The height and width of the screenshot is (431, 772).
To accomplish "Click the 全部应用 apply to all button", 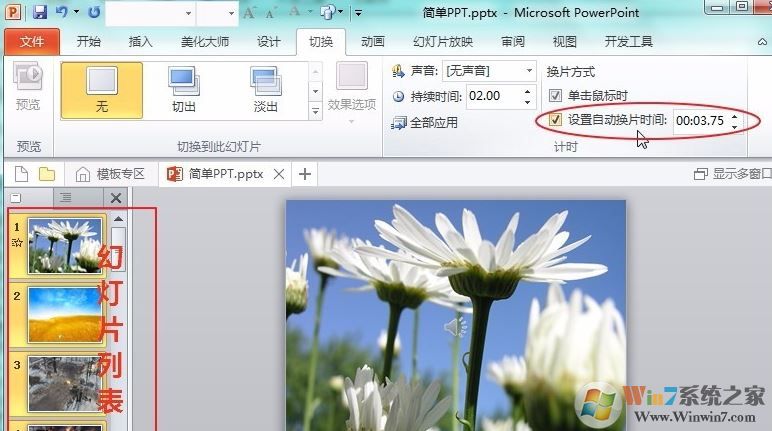I will click(x=424, y=122).
